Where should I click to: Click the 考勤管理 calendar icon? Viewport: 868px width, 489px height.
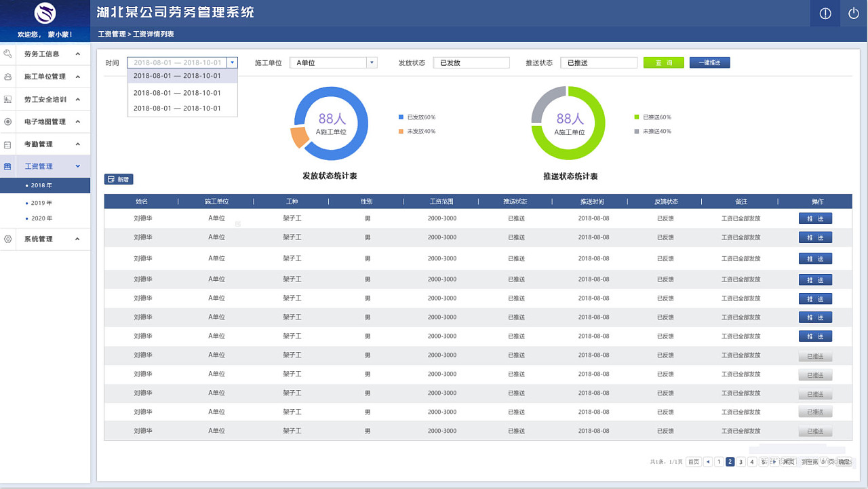(x=8, y=144)
